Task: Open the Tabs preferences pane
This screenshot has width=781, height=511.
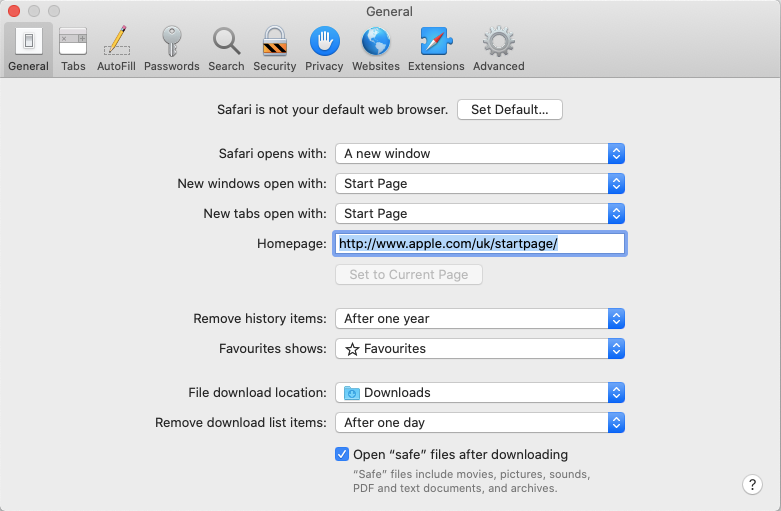Action: click(x=73, y=49)
